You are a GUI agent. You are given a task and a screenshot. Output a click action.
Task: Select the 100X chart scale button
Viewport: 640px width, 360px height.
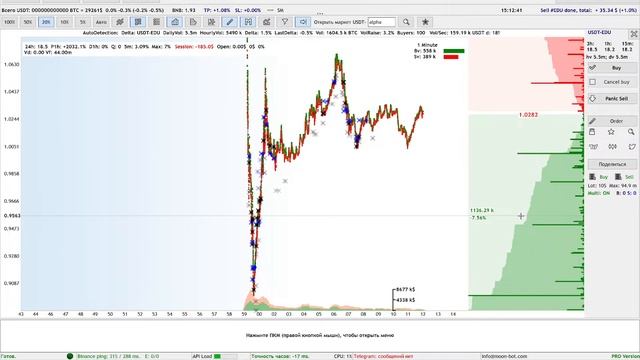[x=9, y=22]
